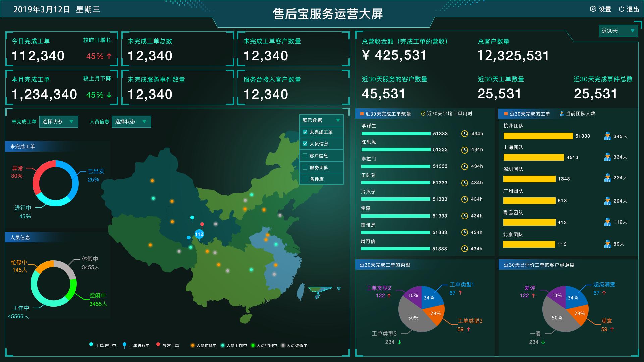The width and height of the screenshot is (644, 362).
Task: Click the person icon for 深圳团队
Action: click(x=607, y=178)
